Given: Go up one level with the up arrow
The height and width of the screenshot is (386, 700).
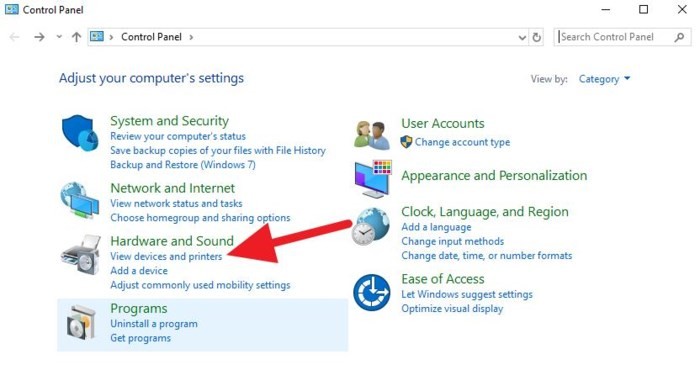Looking at the screenshot, I should 76,37.
